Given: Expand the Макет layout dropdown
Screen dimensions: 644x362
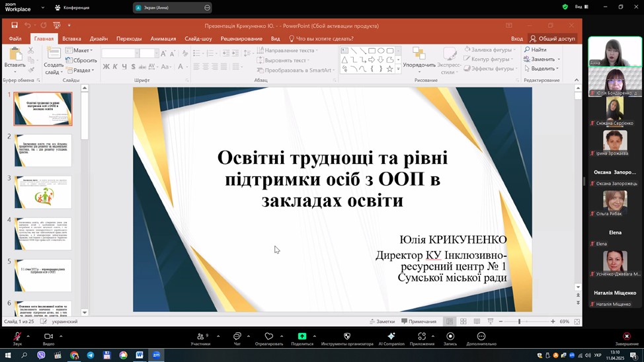Looking at the screenshot, I should coord(82,50).
